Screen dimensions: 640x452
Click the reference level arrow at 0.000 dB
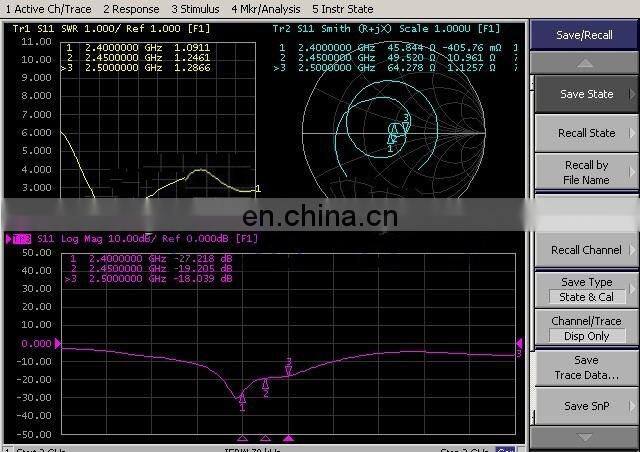point(59,344)
